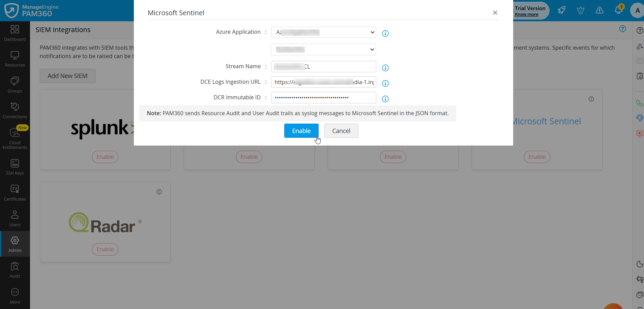Open the More menu in the sidebar

click(15, 294)
